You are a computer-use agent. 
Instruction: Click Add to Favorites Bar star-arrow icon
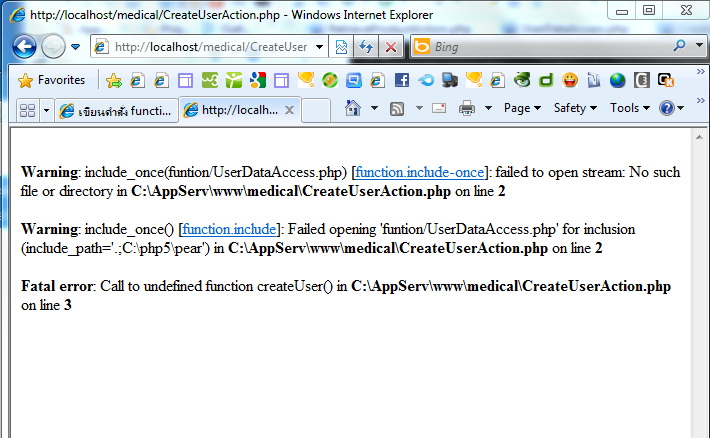click(x=114, y=81)
